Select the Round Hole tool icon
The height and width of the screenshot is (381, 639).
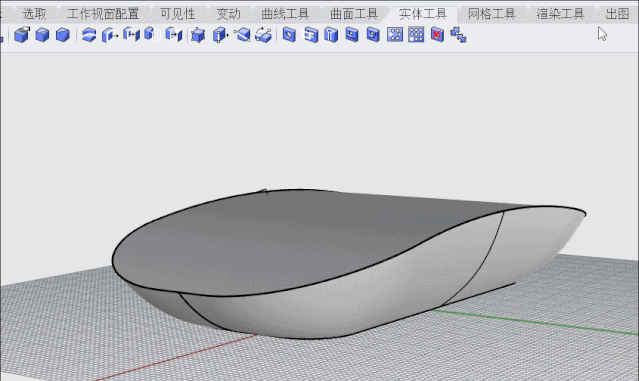click(289, 35)
